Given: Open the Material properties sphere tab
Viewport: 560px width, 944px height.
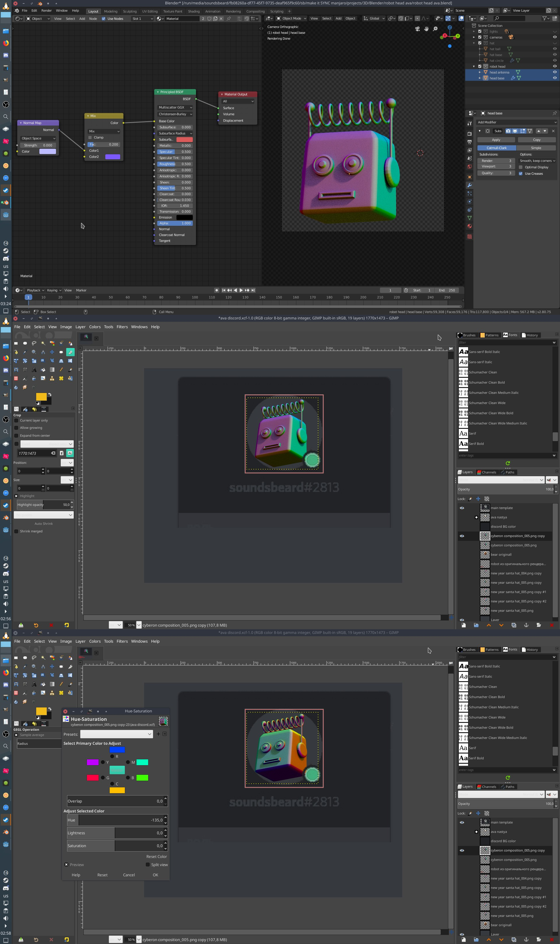Looking at the screenshot, I should coord(469,226).
